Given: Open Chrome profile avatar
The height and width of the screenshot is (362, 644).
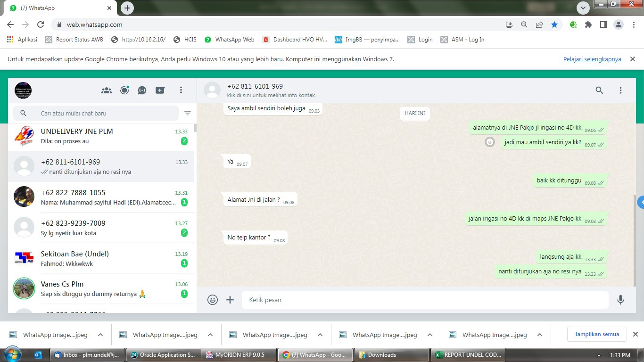Looking at the screenshot, I should point(618,25).
